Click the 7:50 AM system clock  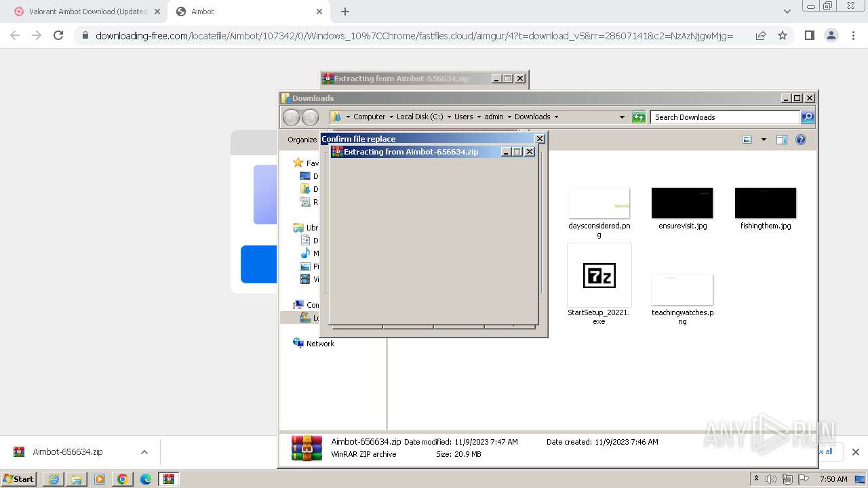[833, 479]
